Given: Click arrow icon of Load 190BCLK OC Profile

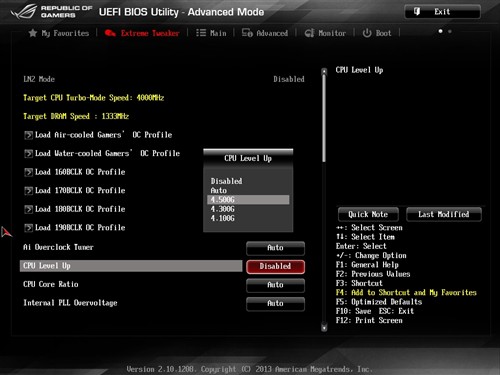Looking at the screenshot, I should pyautogui.click(x=29, y=228).
